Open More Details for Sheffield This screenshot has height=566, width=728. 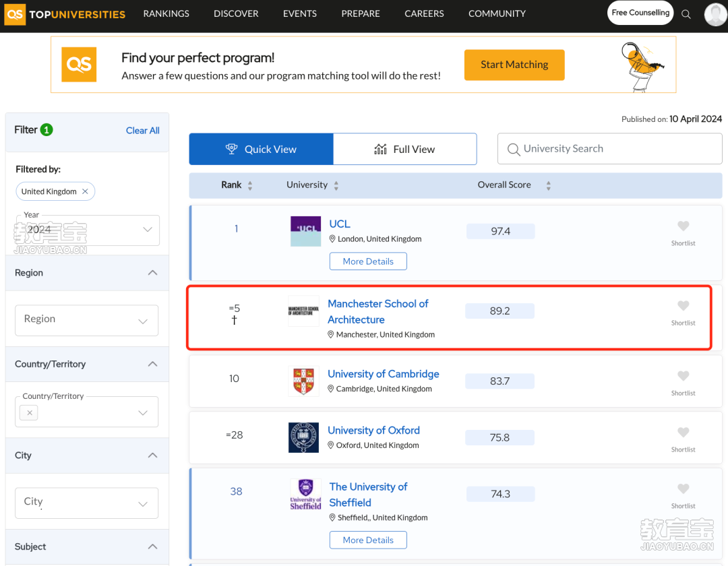pyautogui.click(x=368, y=540)
